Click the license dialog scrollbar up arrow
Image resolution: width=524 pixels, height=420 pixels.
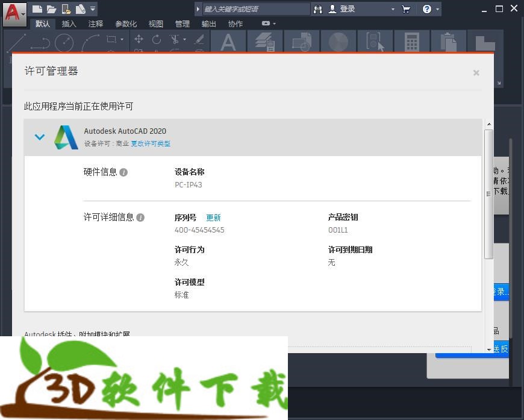(x=489, y=124)
